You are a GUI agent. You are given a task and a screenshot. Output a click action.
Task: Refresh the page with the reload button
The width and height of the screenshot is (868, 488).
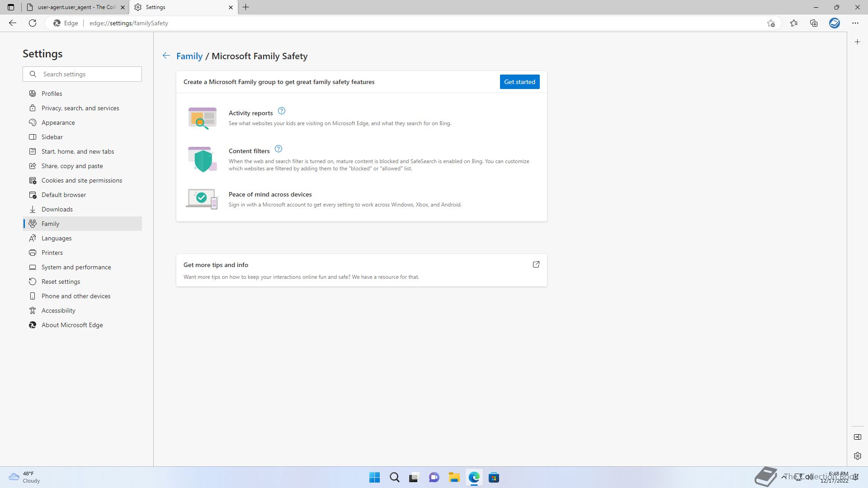pos(33,23)
